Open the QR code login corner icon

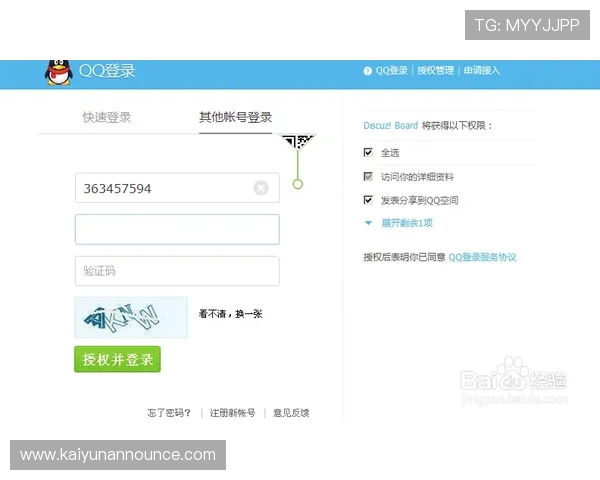(298, 142)
